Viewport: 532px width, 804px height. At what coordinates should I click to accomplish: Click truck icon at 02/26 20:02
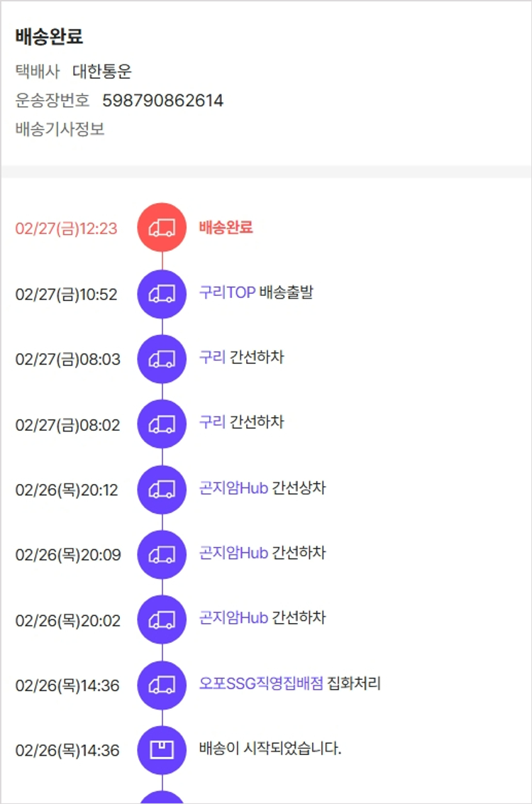162,620
